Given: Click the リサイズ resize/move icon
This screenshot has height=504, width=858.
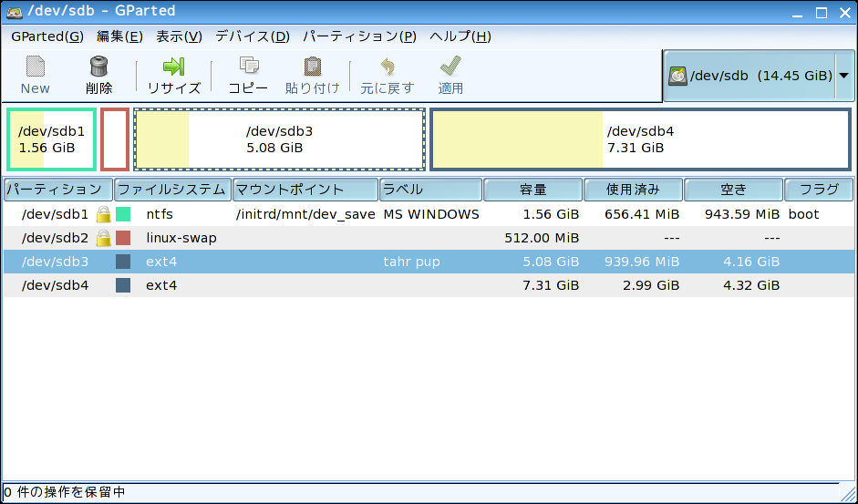Looking at the screenshot, I should point(174,67).
